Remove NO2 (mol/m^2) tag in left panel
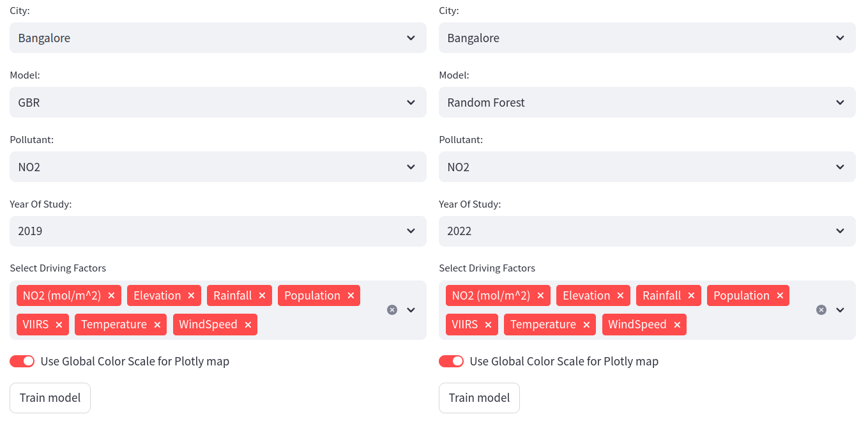 coord(111,296)
